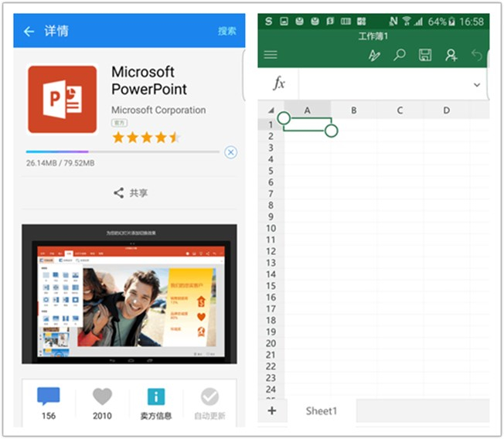
Task: Select row 24 header
Action: pos(271,390)
